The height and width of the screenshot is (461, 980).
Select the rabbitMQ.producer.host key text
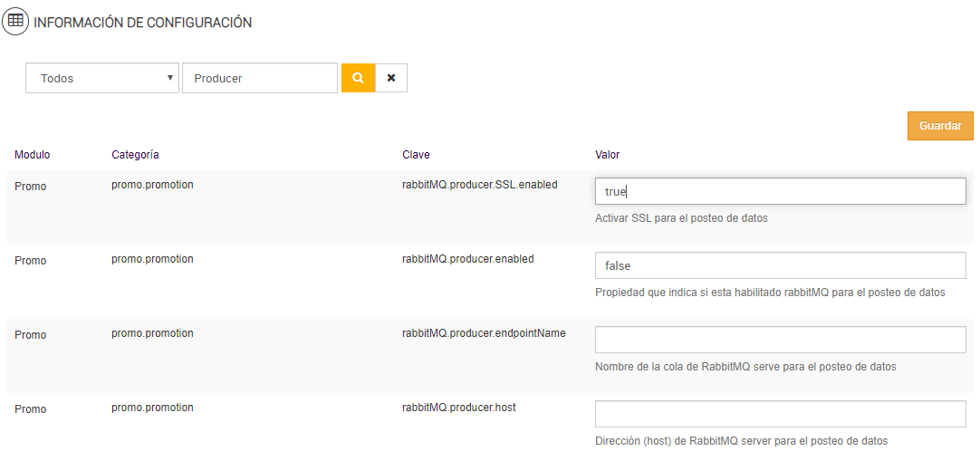(x=458, y=408)
